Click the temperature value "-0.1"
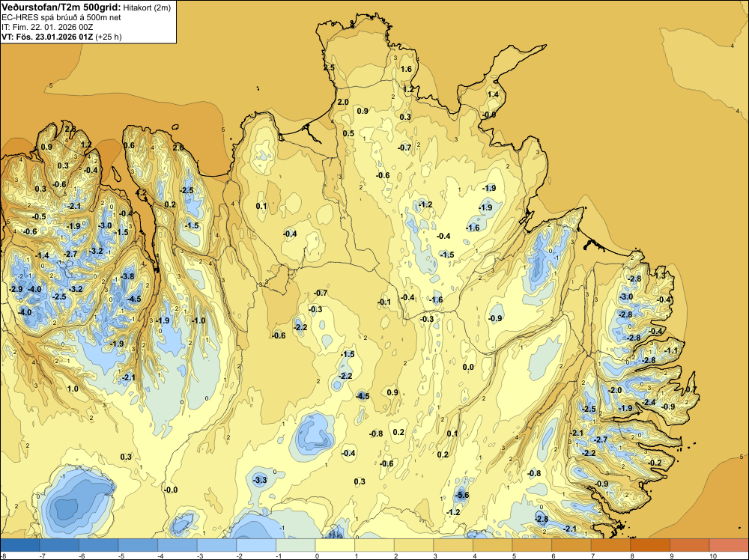This screenshot has width=749, height=560. (384, 302)
